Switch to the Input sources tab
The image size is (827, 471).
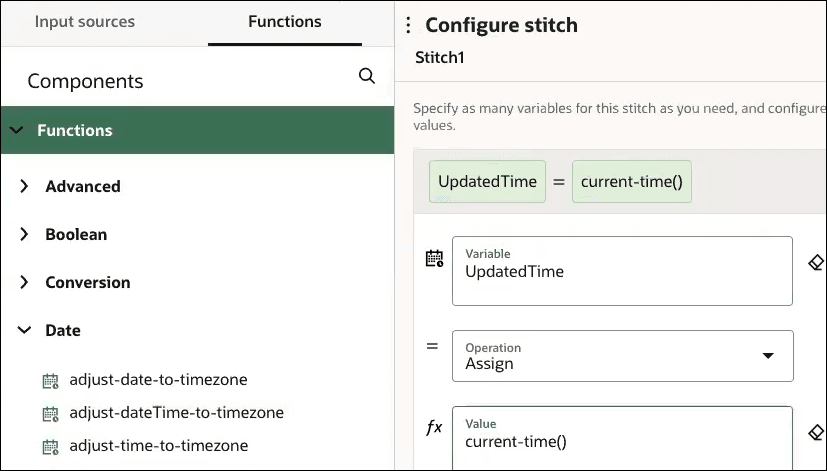click(x=85, y=21)
